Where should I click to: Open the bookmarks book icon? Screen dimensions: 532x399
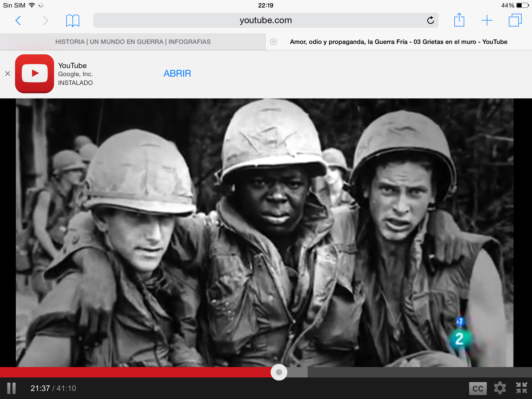point(73,21)
